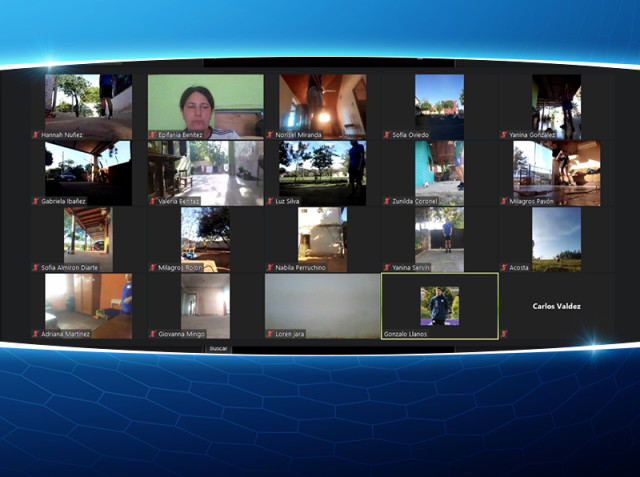Click the Zunilda Coronel name label
Screen dimensions: 640x477
pyautogui.click(x=415, y=201)
